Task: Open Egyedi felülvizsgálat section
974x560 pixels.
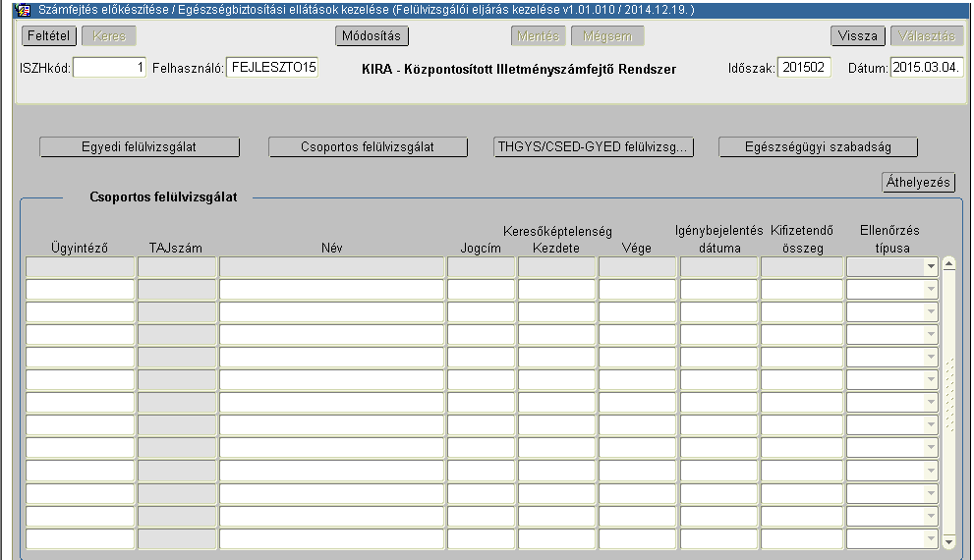Action: [x=140, y=147]
